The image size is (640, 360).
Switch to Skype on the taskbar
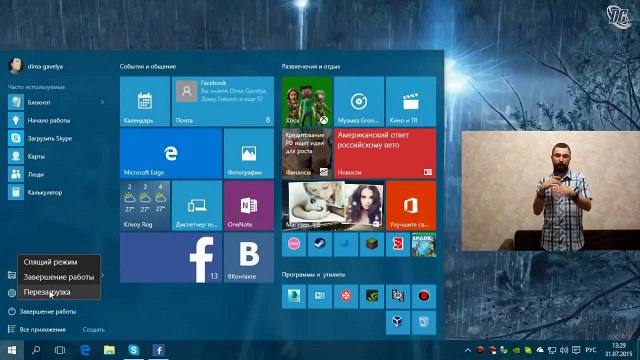pyautogui.click(x=133, y=350)
